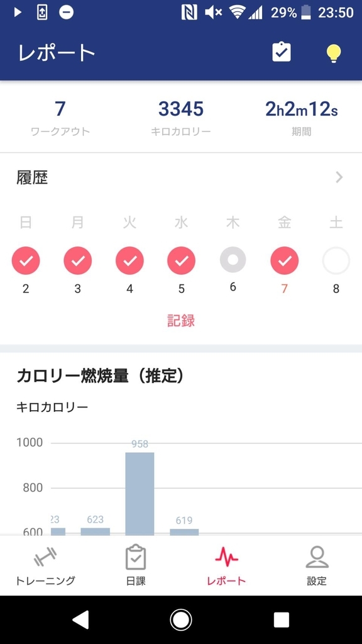
Task: Open the checklist icon in the top bar
Action: click(x=281, y=53)
